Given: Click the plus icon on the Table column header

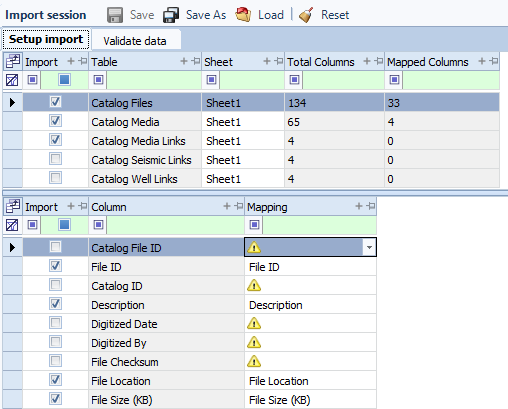Looking at the screenshot, I should pos(184,61).
